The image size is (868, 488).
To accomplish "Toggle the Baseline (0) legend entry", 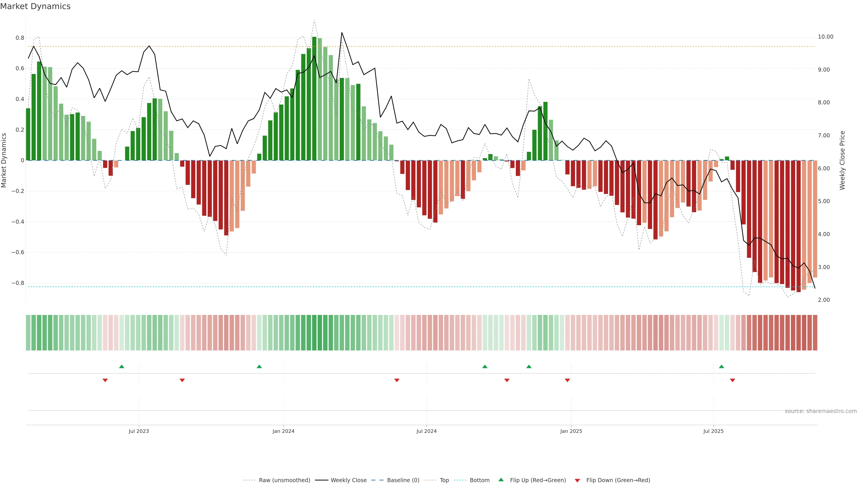I will (x=403, y=480).
